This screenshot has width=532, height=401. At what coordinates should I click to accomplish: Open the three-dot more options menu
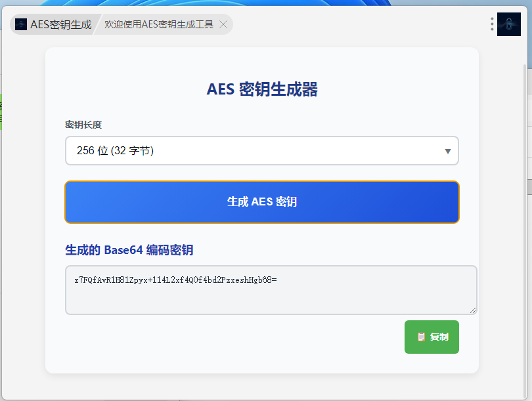pyautogui.click(x=492, y=24)
